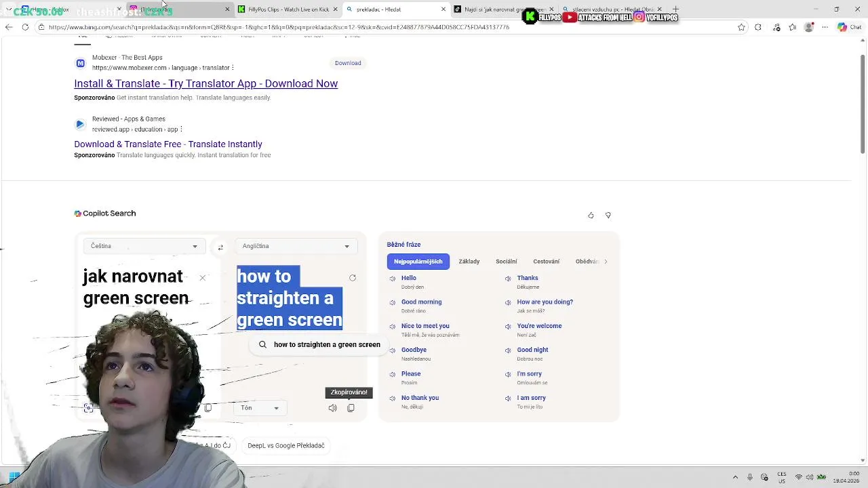Play pronunciation of 'Goodbye'
This screenshot has height=488, width=868.
point(392,350)
